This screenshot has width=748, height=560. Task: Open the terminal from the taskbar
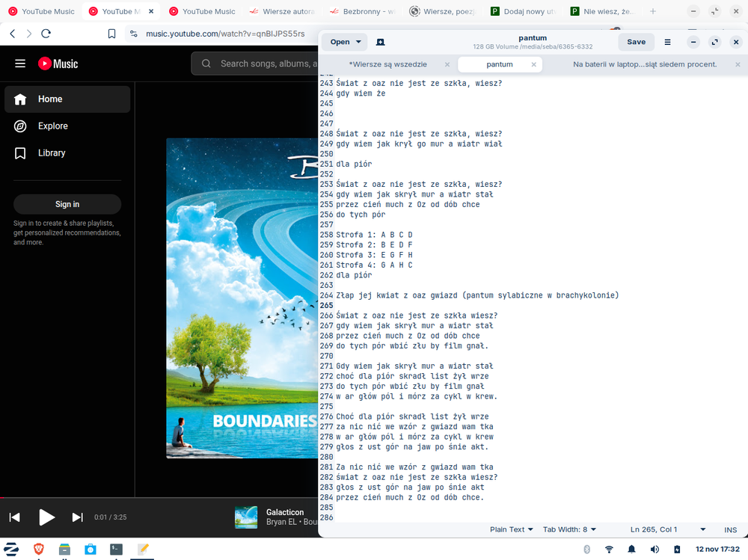pos(116,550)
